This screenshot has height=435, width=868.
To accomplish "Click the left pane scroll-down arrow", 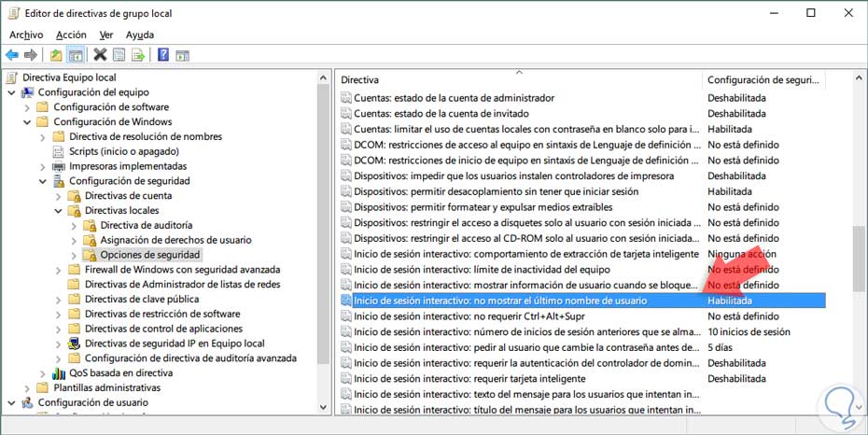I will [x=324, y=407].
